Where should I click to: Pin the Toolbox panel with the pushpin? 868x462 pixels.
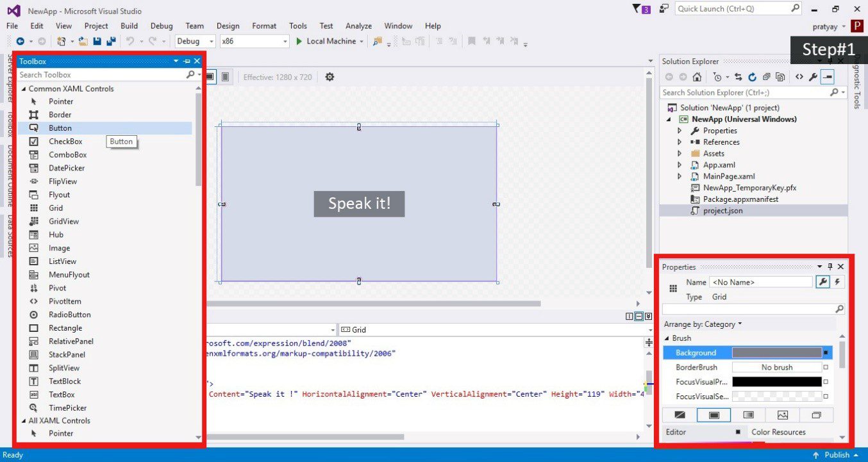click(187, 61)
